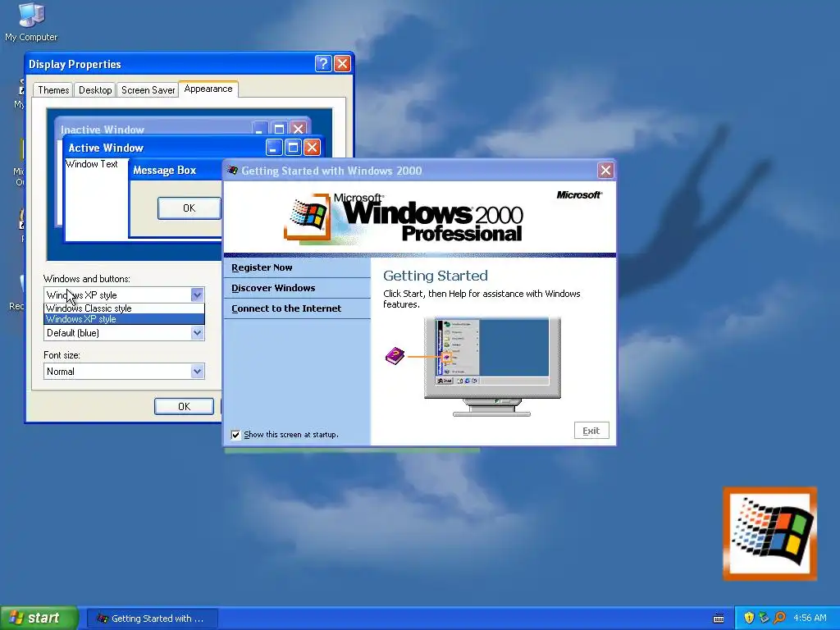Open Discover Windows in Getting Started
This screenshot has width=840, height=630.
pyautogui.click(x=273, y=288)
